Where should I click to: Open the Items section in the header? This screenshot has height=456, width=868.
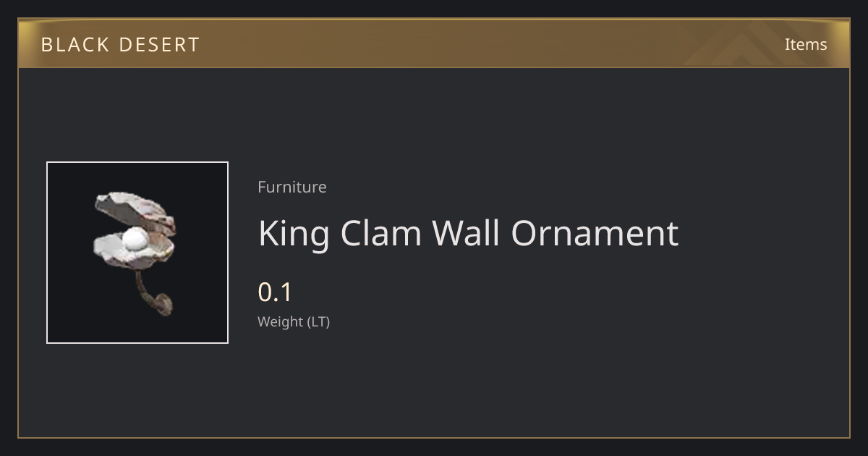pos(806,44)
